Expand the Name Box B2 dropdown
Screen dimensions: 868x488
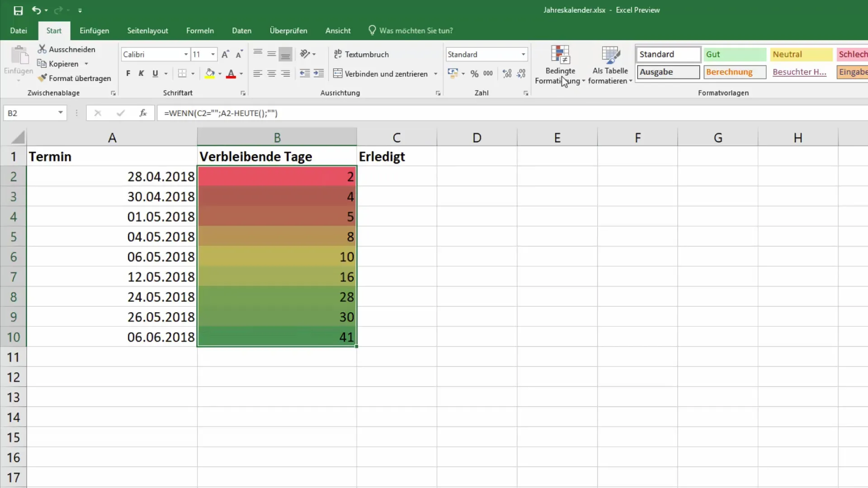click(x=60, y=113)
